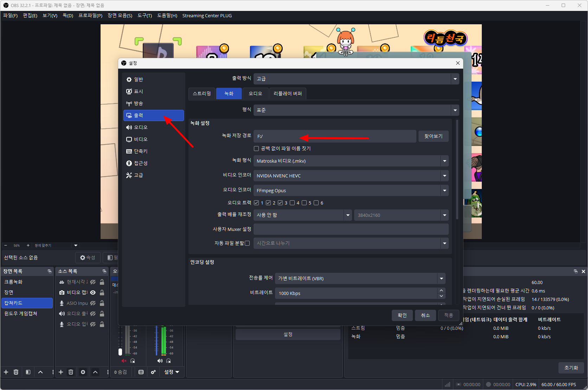
Task: Open the 단축키 settings category
Action: click(x=153, y=151)
